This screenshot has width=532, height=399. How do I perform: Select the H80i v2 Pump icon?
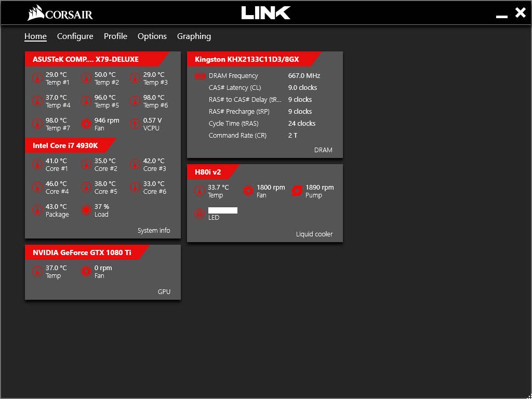click(297, 191)
